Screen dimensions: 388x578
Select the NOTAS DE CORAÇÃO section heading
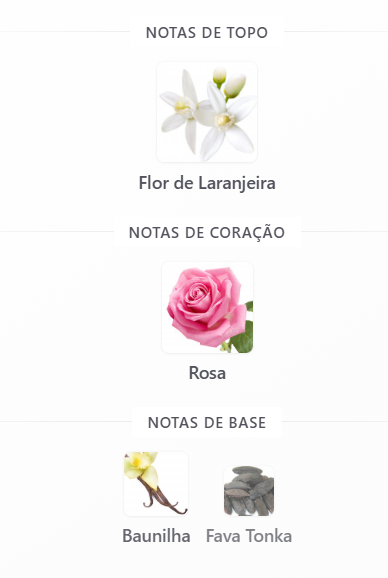click(x=207, y=233)
